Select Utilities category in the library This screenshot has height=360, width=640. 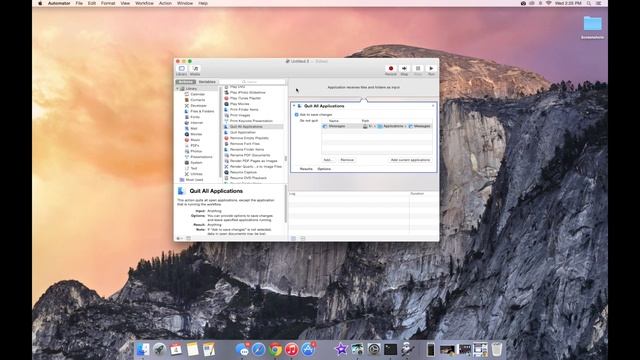196,174
